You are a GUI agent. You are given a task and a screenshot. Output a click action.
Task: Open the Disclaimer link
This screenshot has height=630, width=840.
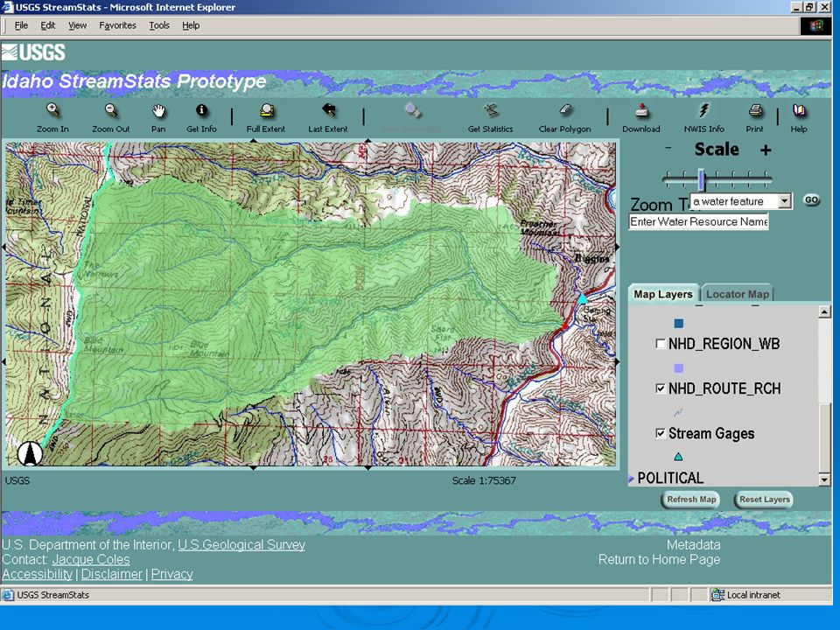[111, 574]
